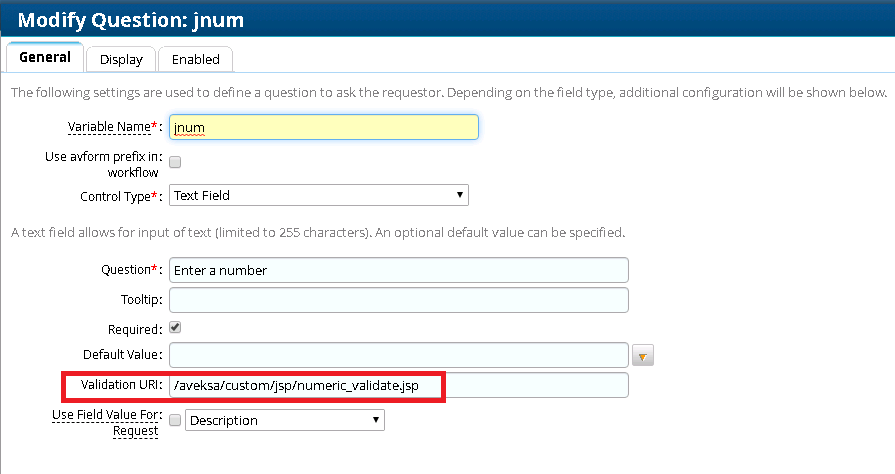Tick the Use Field Value For Request checkbox
Viewport: 895px width, 474px height.
click(x=175, y=421)
